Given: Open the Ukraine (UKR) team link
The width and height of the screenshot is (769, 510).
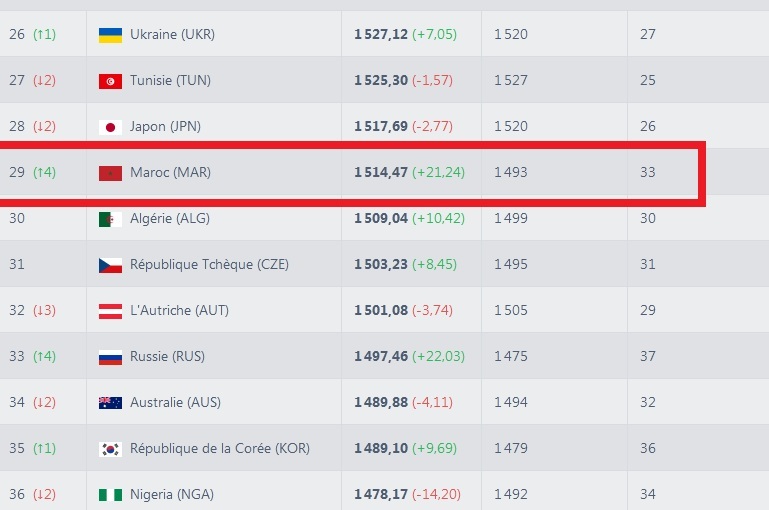Looking at the screenshot, I should click(x=172, y=35).
